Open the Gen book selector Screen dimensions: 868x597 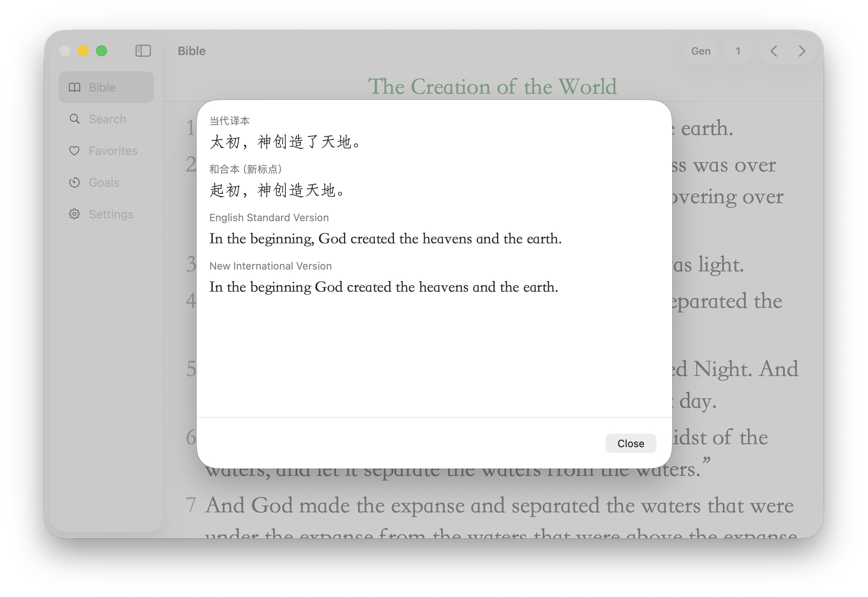(700, 51)
